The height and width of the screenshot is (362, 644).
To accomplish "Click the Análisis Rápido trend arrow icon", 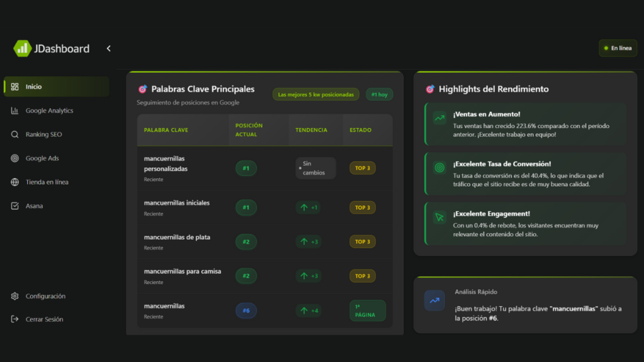I will (x=435, y=300).
